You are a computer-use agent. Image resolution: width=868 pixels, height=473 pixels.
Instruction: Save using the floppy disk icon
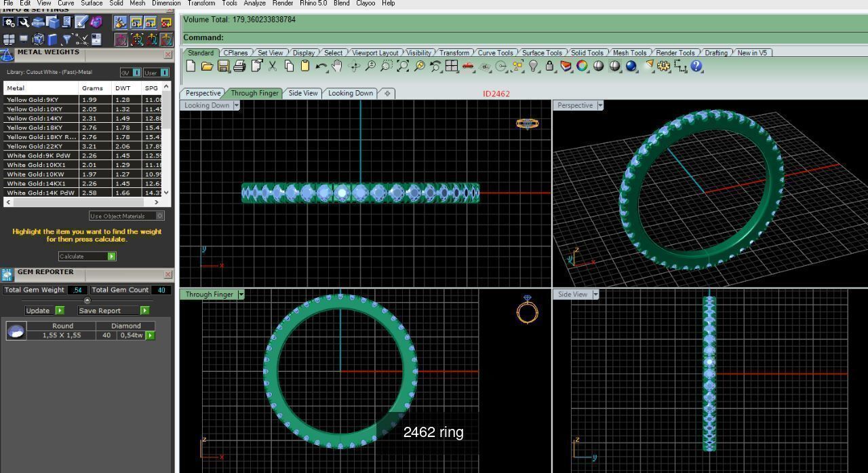[223, 66]
